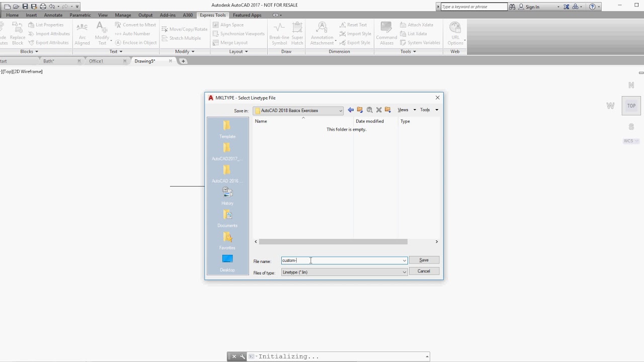The height and width of the screenshot is (362, 644).
Task: Switch to the Home ribbon tab
Action: 12,15
